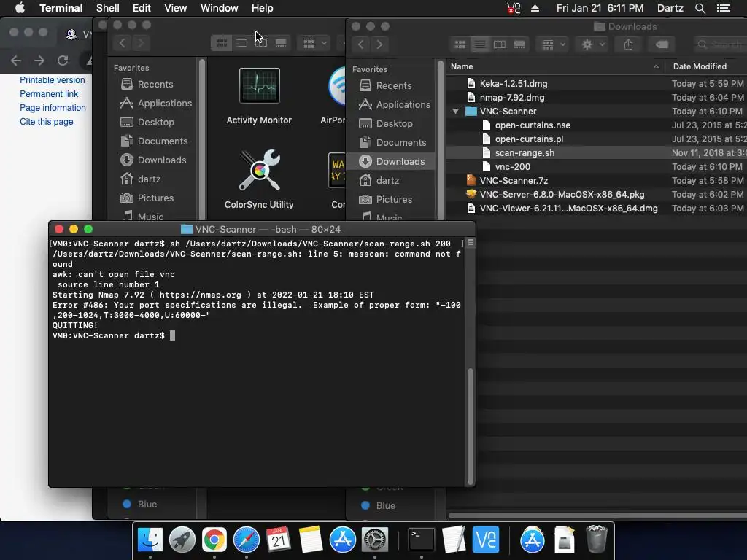Click the VNC Server menu bar icon

pos(514,8)
